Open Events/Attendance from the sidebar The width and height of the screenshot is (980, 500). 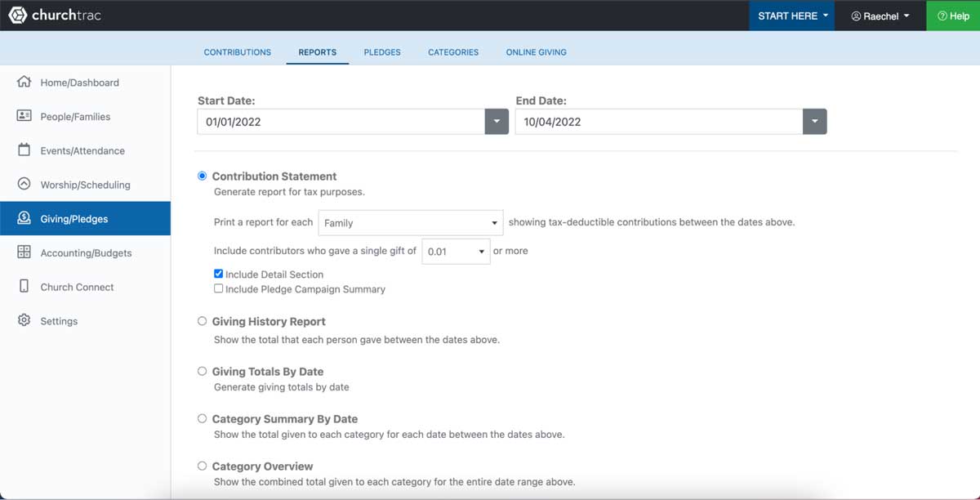(24, 150)
